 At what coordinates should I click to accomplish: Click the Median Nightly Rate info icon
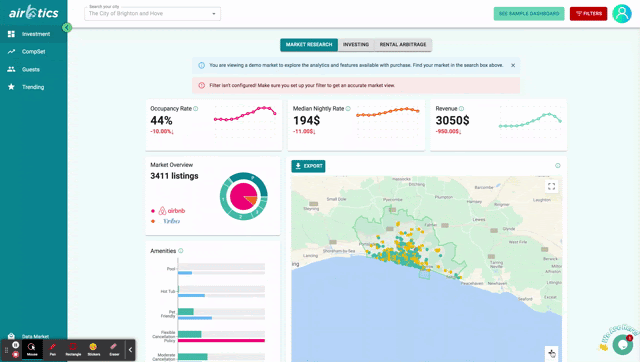(348, 109)
